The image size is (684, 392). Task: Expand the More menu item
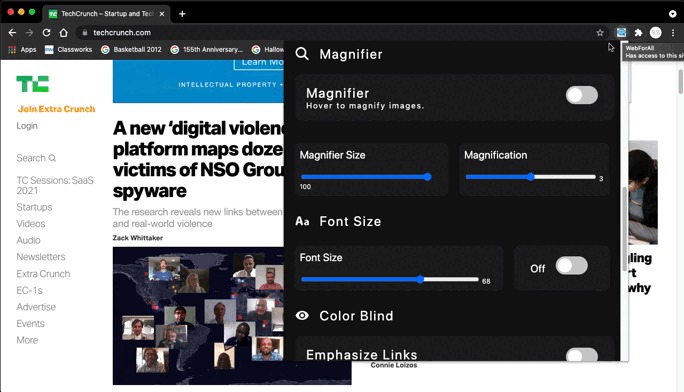tap(27, 340)
